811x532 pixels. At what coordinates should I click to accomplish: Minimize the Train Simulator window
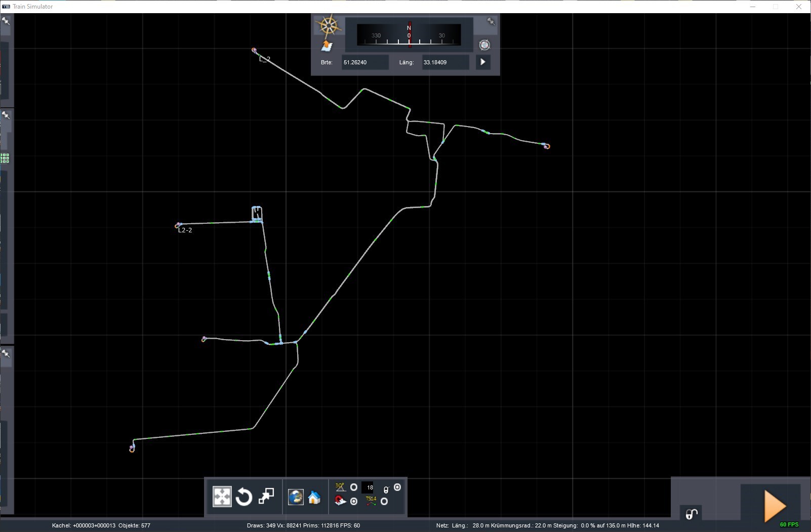[753, 7]
